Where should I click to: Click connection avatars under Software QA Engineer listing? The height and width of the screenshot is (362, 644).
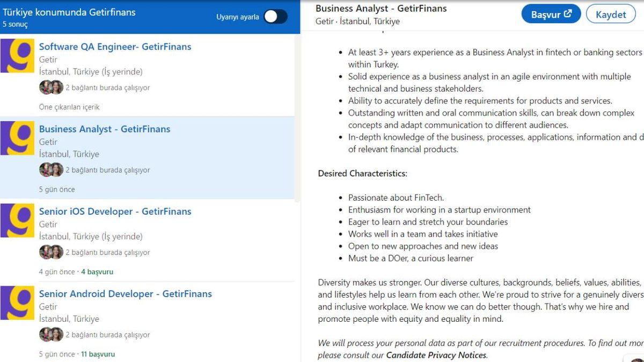coord(51,87)
